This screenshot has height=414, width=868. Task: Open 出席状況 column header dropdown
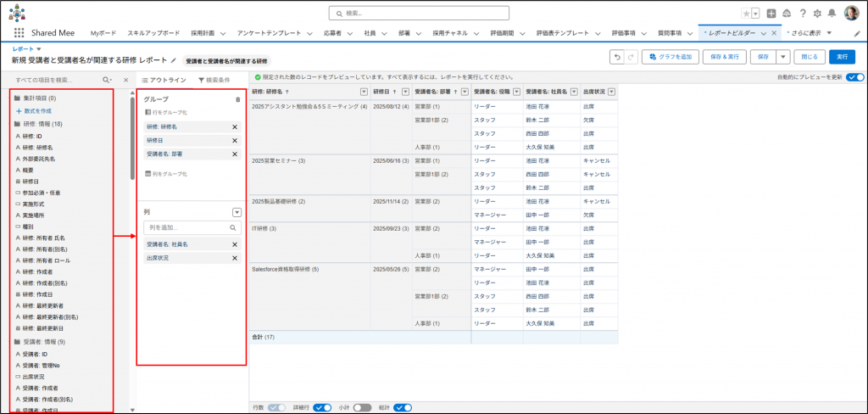[x=611, y=92]
